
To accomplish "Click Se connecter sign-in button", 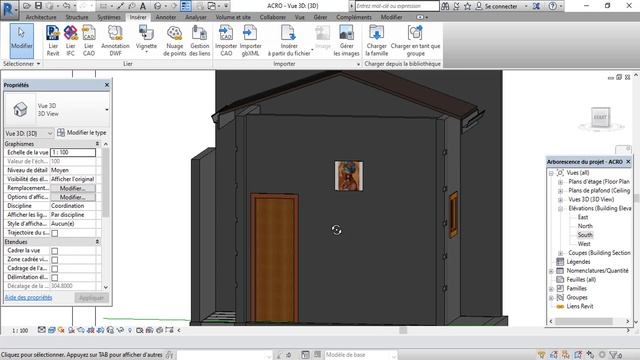I will pos(496,6).
